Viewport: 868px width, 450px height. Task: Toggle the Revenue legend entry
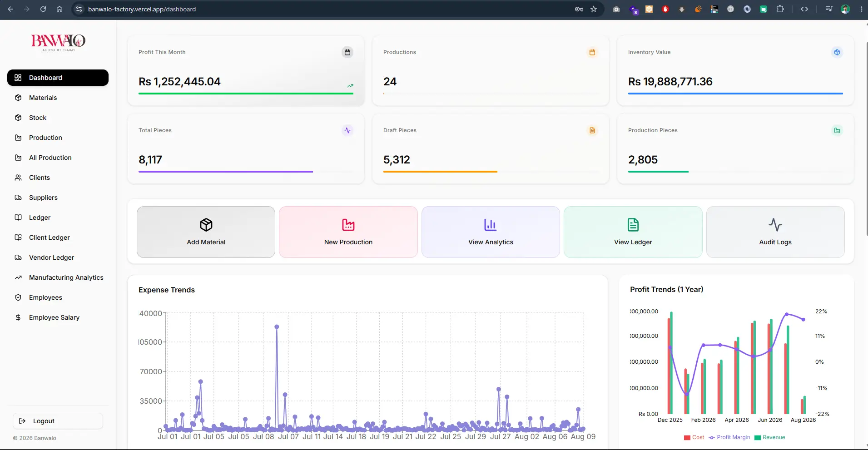(770, 437)
